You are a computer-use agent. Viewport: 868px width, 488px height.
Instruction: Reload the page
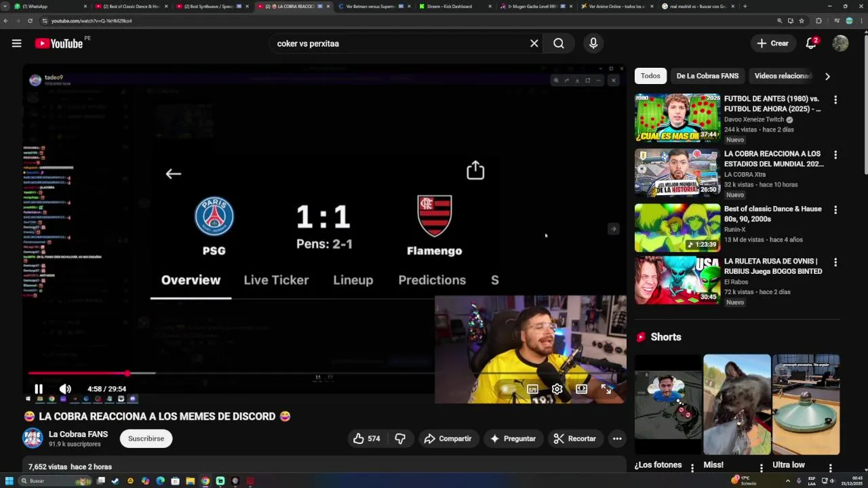30,21
